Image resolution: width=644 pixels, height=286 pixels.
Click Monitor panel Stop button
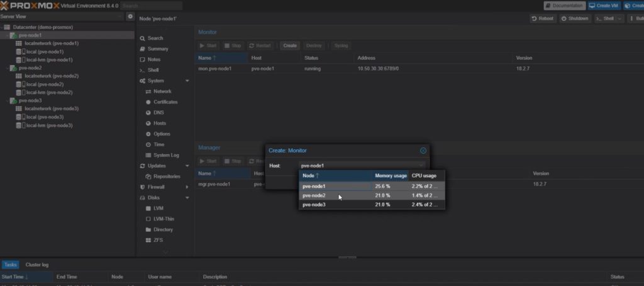[233, 46]
